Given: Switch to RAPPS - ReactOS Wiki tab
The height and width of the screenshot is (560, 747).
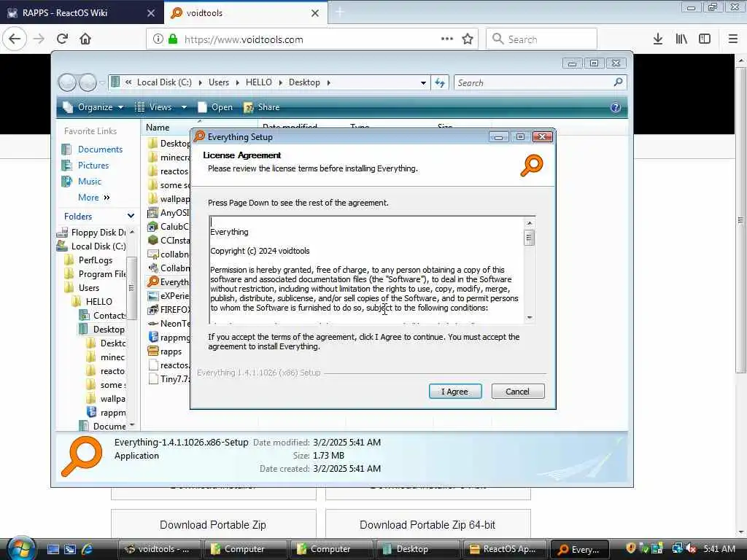Looking at the screenshot, I should [x=81, y=13].
